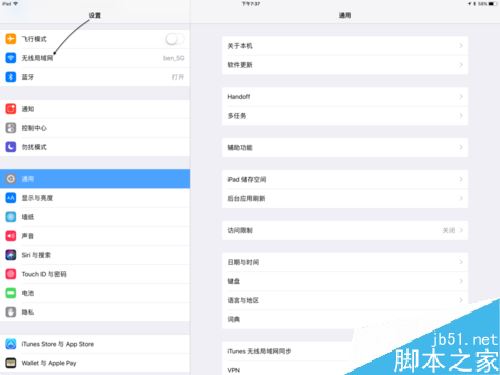Select the 通知 sidebar label
Viewport: 500px width, 375px height.
[28, 109]
